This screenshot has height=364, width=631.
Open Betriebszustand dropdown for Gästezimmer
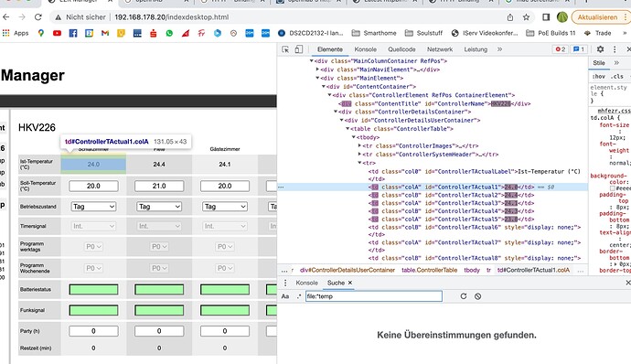pyautogui.click(x=225, y=207)
